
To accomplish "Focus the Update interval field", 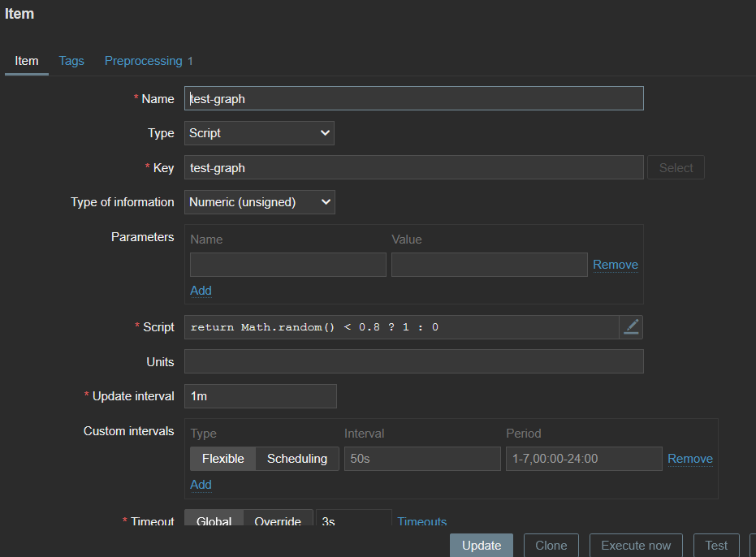I will (x=260, y=396).
